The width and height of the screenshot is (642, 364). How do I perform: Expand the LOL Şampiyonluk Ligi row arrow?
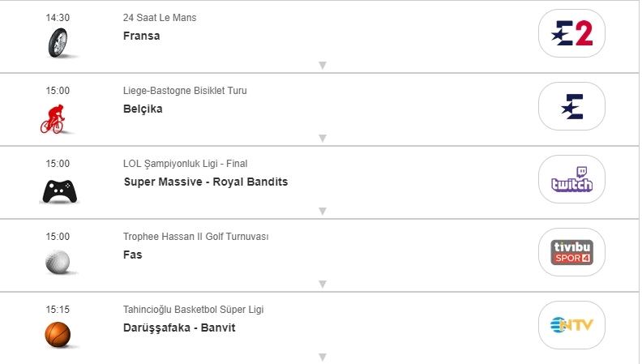coord(322,212)
